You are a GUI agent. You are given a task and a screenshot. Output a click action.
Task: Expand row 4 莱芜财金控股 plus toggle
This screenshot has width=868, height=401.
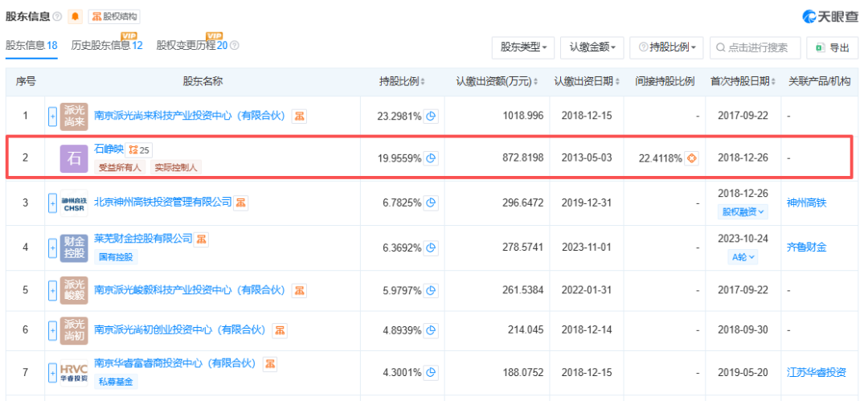pyautogui.click(x=53, y=247)
